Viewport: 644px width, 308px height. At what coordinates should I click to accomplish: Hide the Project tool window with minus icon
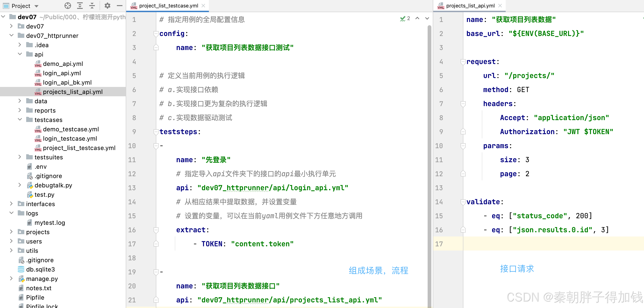(119, 6)
